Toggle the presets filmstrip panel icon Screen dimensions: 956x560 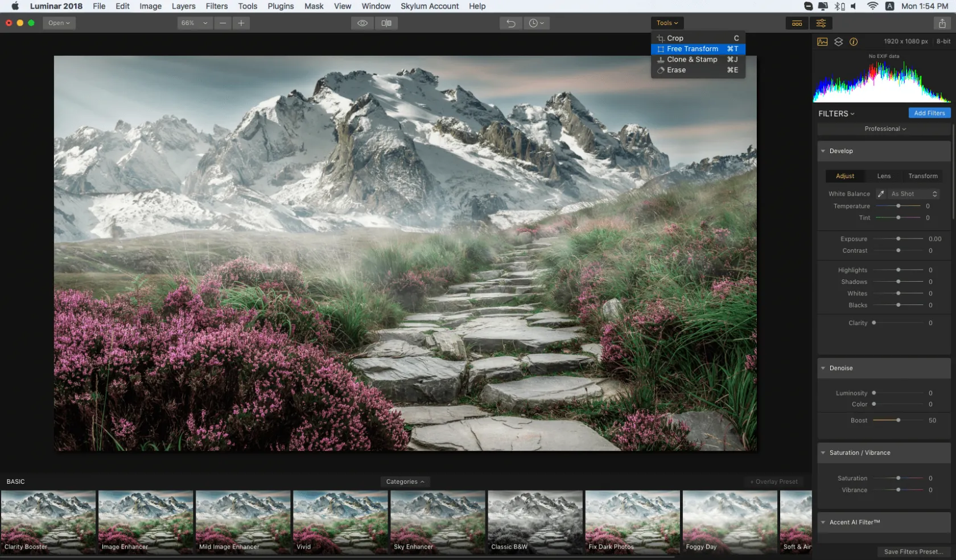point(797,23)
